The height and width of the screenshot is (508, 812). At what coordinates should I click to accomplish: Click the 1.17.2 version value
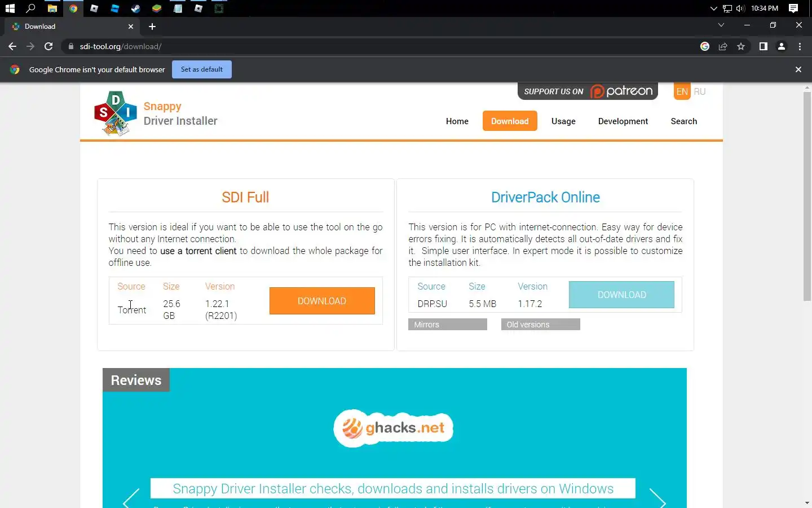pyautogui.click(x=530, y=304)
